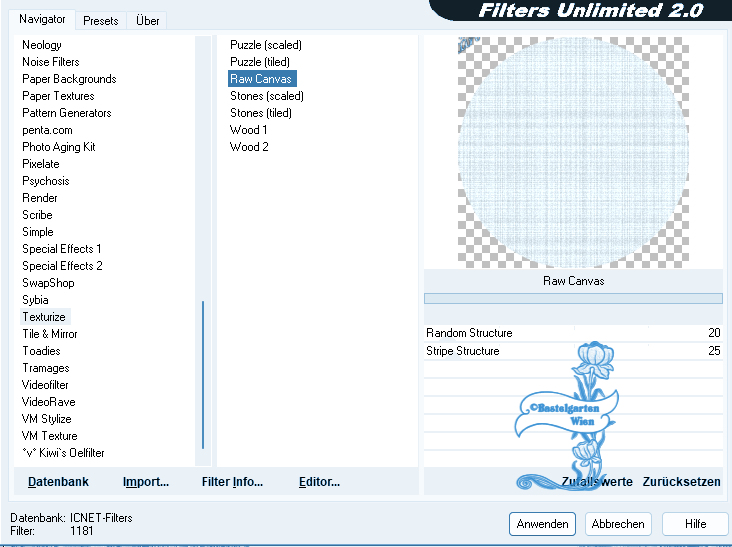
Task: Open the Editor... button
Action: [x=319, y=482]
